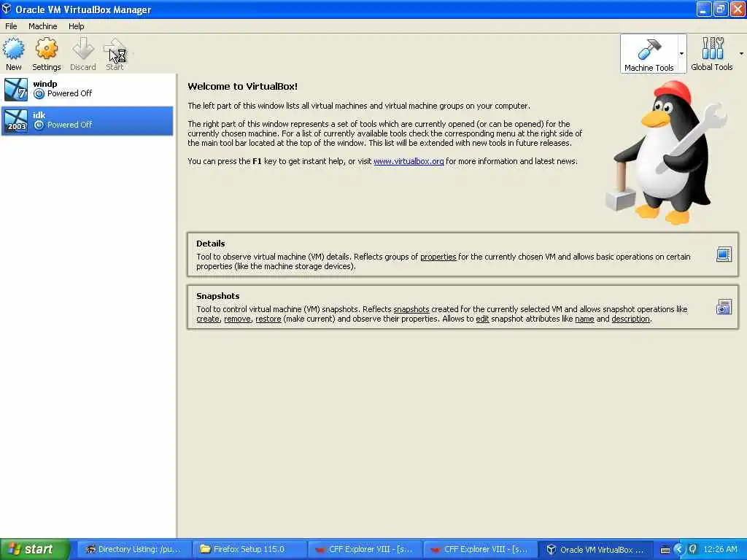The width and height of the screenshot is (747, 560).
Task: Click the name link in Snapshots
Action: (584, 319)
